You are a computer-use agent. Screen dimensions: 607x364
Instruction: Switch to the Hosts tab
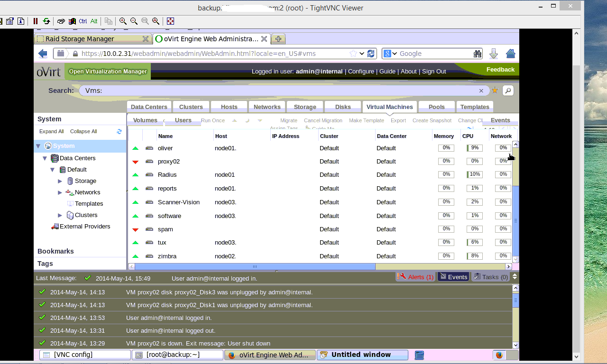(229, 107)
